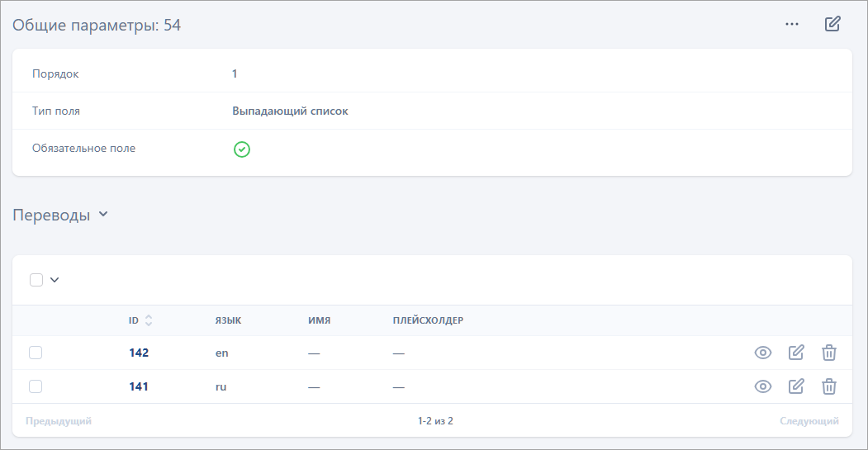This screenshot has height=450, width=868.
Task: Open translation ID 141 link
Action: pos(139,386)
